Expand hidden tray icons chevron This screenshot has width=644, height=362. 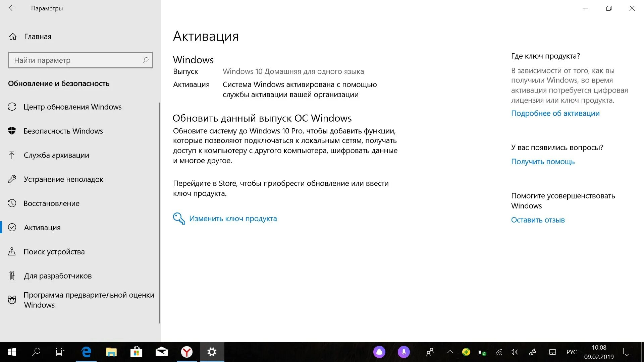click(450, 352)
